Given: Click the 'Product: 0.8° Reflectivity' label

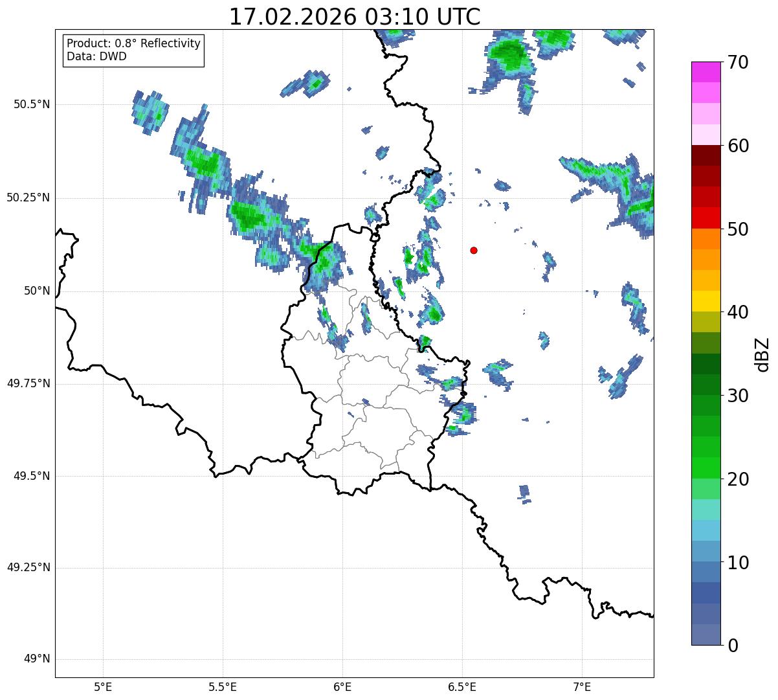Looking at the screenshot, I should click(134, 43).
